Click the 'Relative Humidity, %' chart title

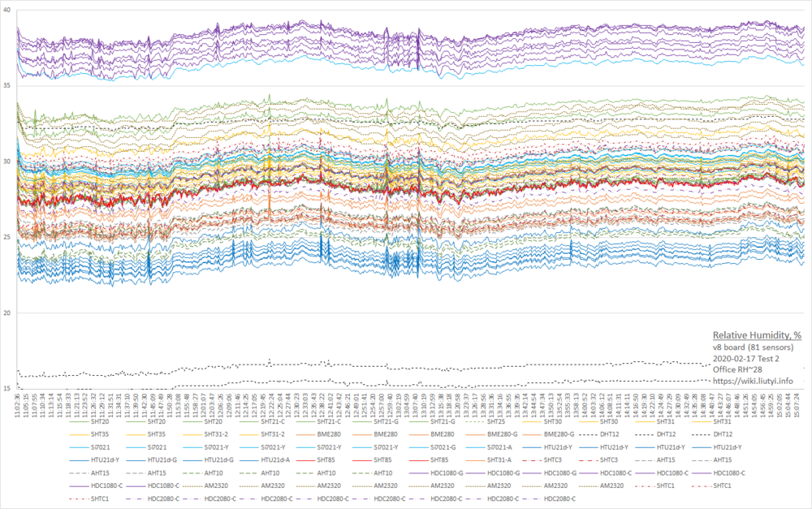[757, 335]
